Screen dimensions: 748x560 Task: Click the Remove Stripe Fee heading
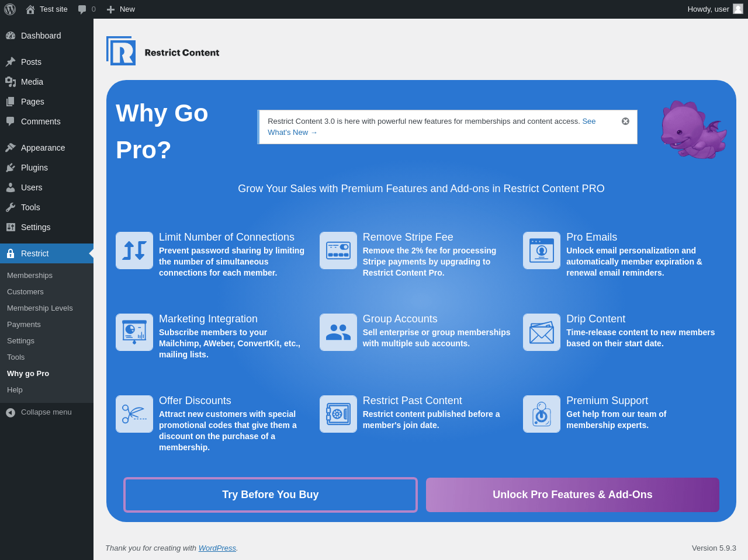[408, 237]
